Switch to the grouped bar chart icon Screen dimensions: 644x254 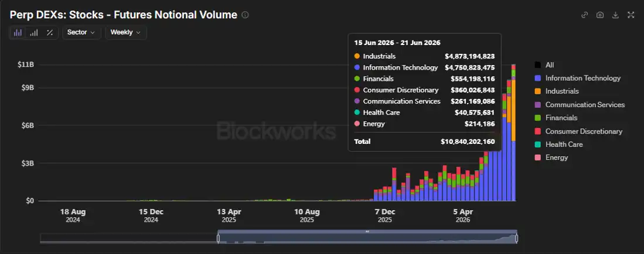coord(33,33)
